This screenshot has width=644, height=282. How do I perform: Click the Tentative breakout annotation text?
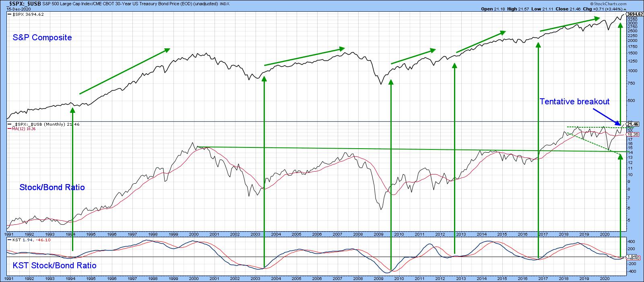(574, 102)
